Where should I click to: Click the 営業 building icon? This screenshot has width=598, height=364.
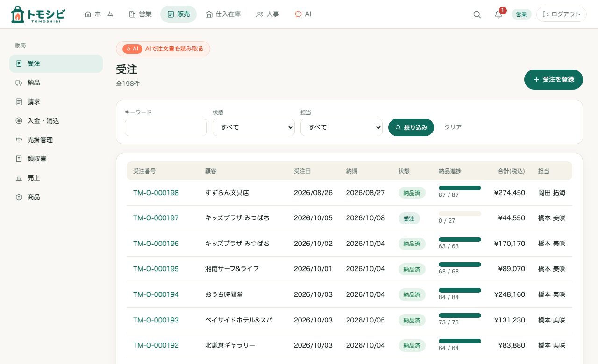point(132,14)
